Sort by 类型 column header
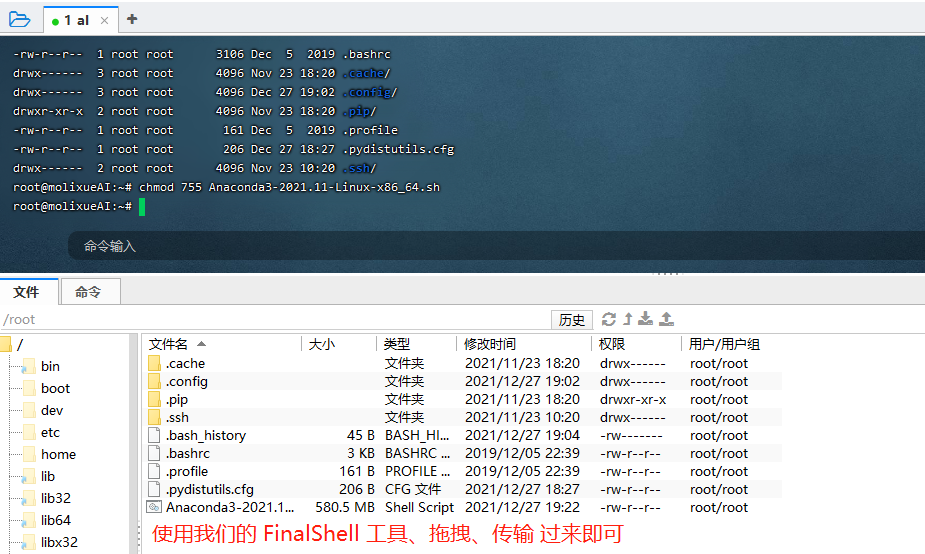This screenshot has width=925, height=554. click(x=416, y=344)
